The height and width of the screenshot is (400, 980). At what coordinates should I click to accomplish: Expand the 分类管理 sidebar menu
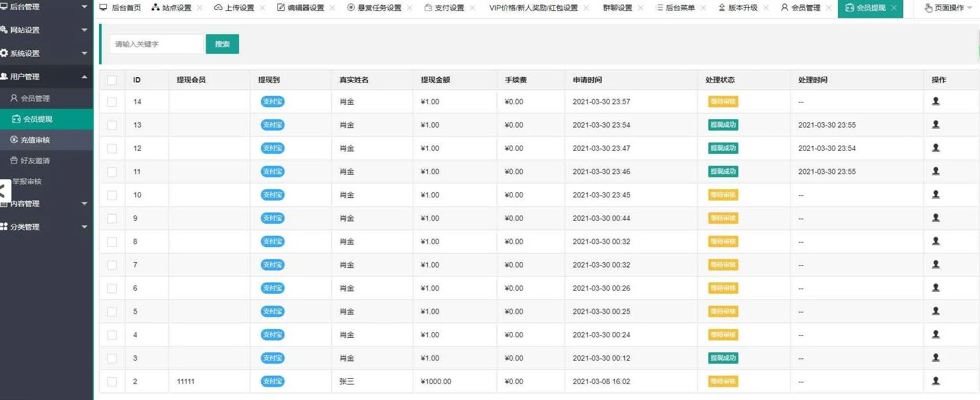click(44, 227)
